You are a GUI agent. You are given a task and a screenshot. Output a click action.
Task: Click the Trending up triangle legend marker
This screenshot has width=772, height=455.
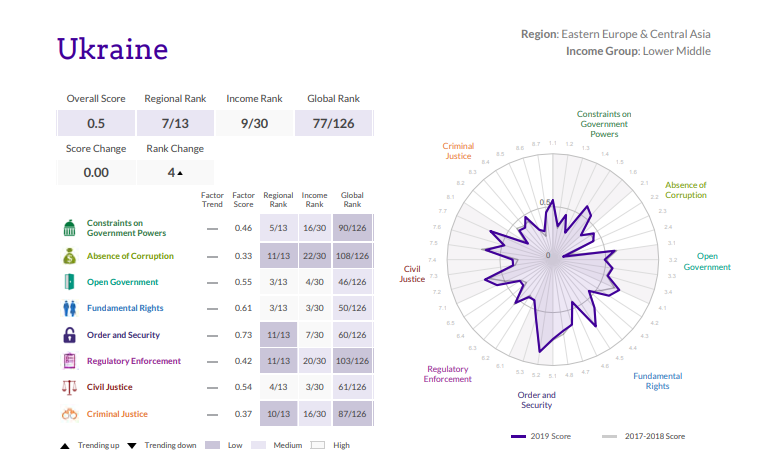(64, 445)
